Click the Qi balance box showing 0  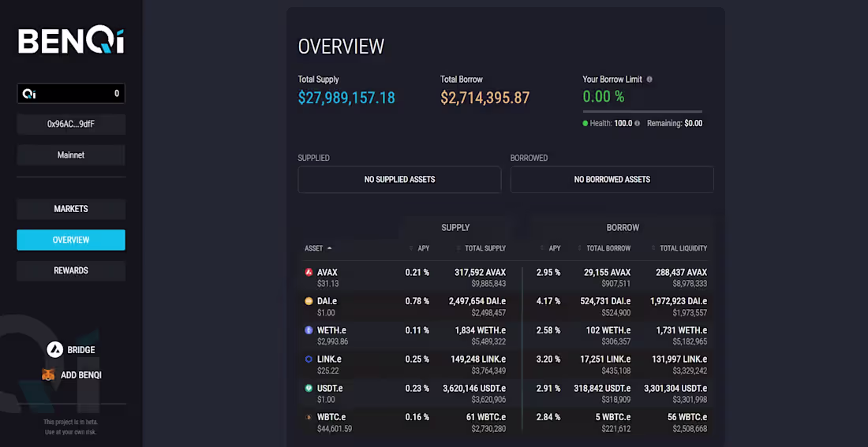[71, 94]
